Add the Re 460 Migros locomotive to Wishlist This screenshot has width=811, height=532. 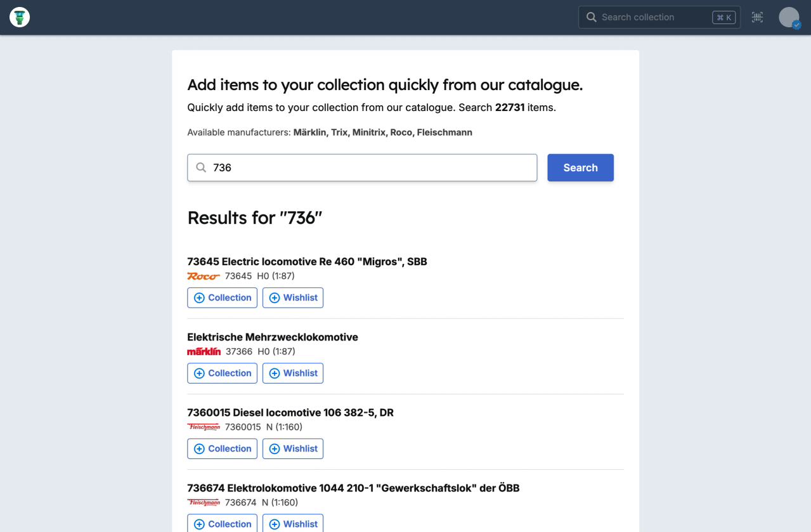coord(292,297)
